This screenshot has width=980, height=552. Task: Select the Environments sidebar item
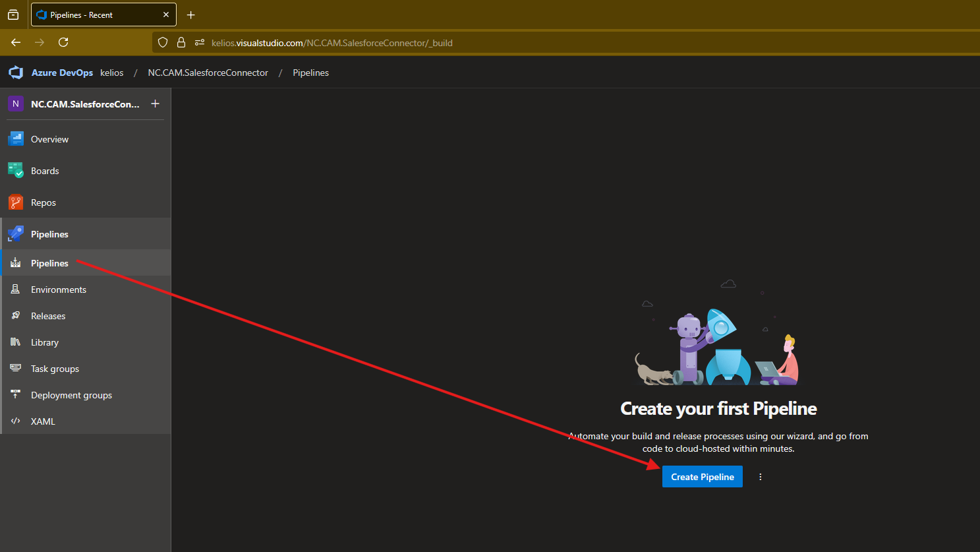pyautogui.click(x=59, y=290)
